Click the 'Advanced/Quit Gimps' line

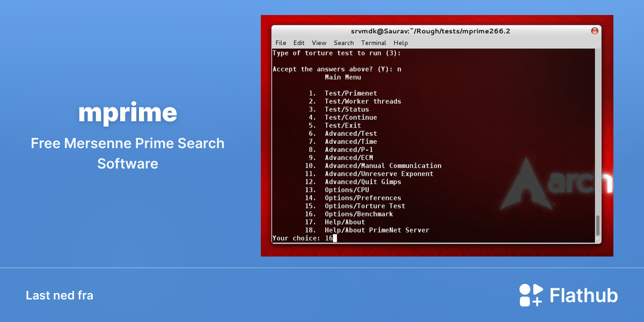[353, 182]
